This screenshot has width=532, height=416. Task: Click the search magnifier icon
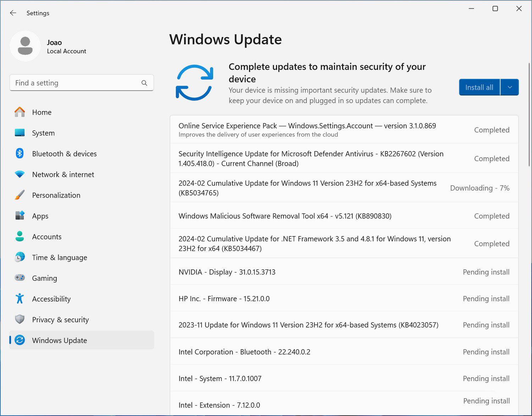pos(144,83)
